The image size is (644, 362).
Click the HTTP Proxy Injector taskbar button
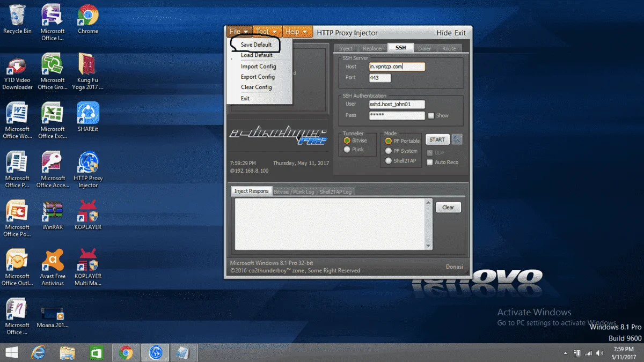click(x=155, y=352)
